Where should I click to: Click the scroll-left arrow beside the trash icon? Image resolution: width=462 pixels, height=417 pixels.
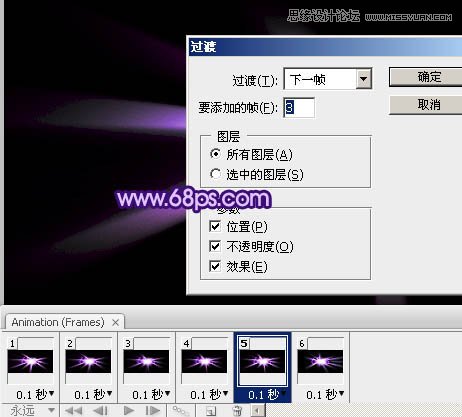257,411
